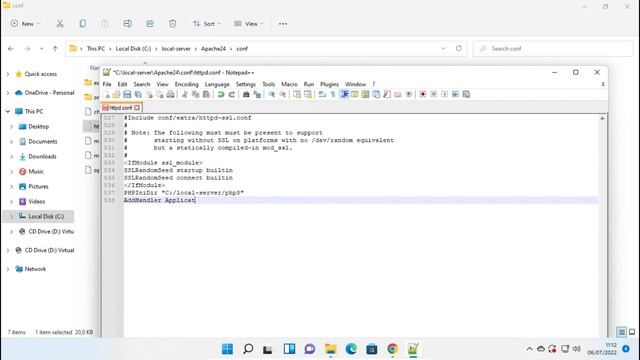Image resolution: width=640 pixels, height=360 pixels.
Task: Open the View dropdown in File Explorer
Action: 249,24
